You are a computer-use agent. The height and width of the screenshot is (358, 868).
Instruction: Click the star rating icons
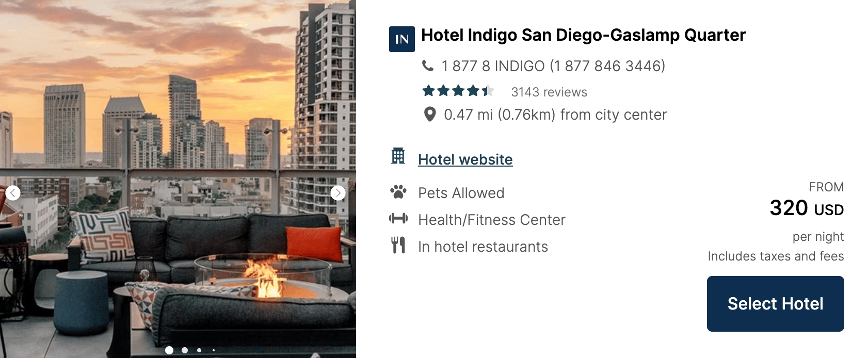click(458, 91)
